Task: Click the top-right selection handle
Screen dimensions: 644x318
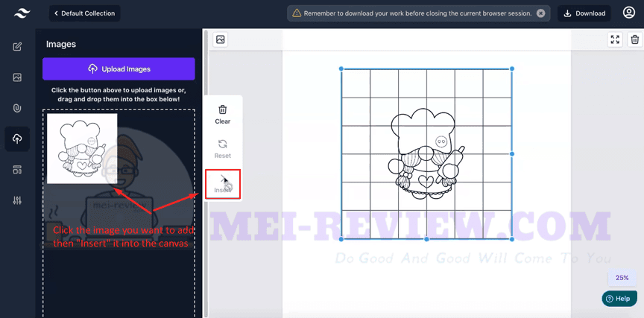Action: point(512,69)
